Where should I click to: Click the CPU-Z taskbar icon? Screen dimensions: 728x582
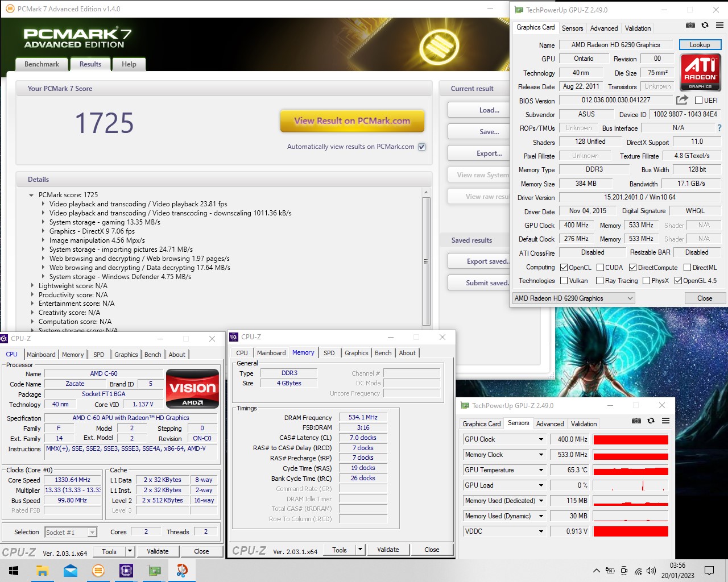tap(126, 571)
